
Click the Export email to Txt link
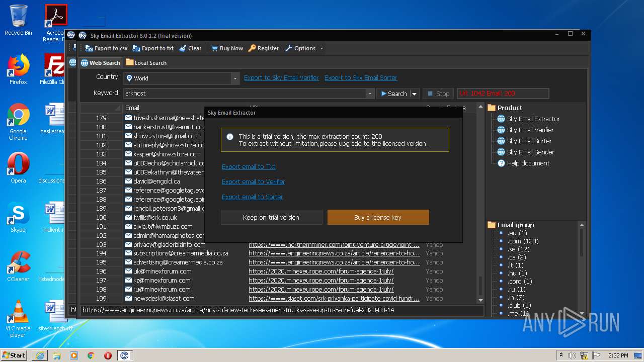[249, 167]
